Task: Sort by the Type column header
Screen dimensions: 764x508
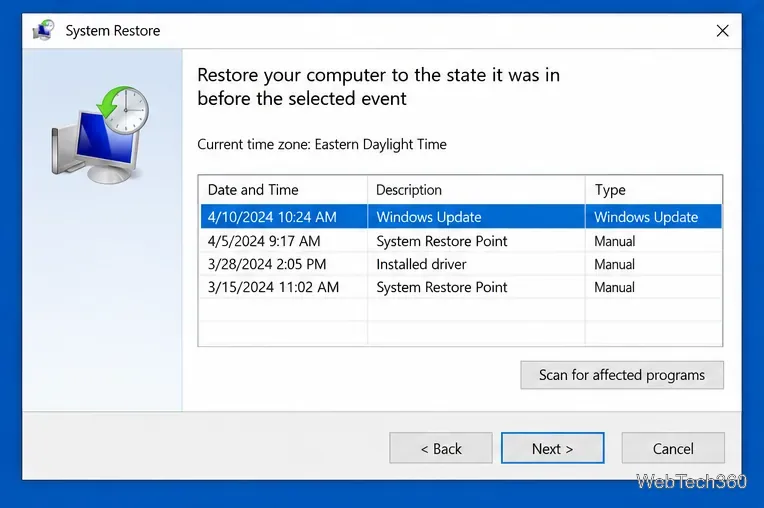Action: pyautogui.click(x=654, y=189)
